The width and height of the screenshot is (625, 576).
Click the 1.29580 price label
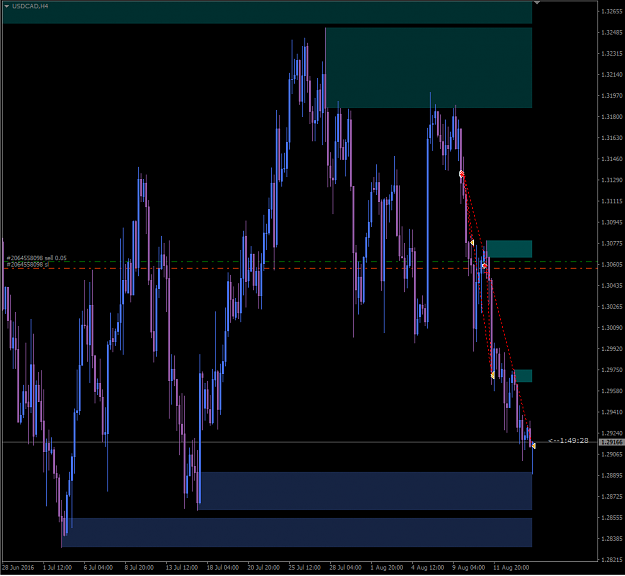point(612,391)
